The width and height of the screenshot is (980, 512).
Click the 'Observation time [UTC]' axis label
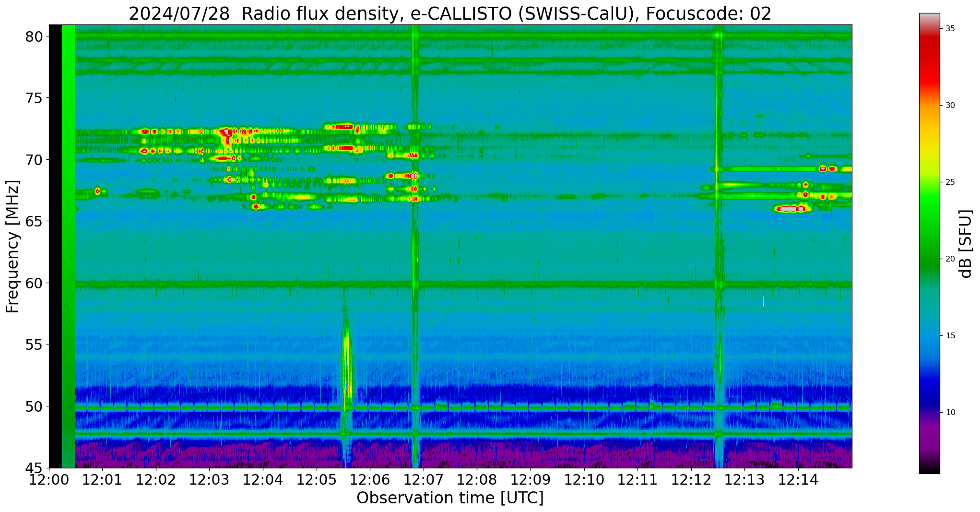[x=450, y=498]
